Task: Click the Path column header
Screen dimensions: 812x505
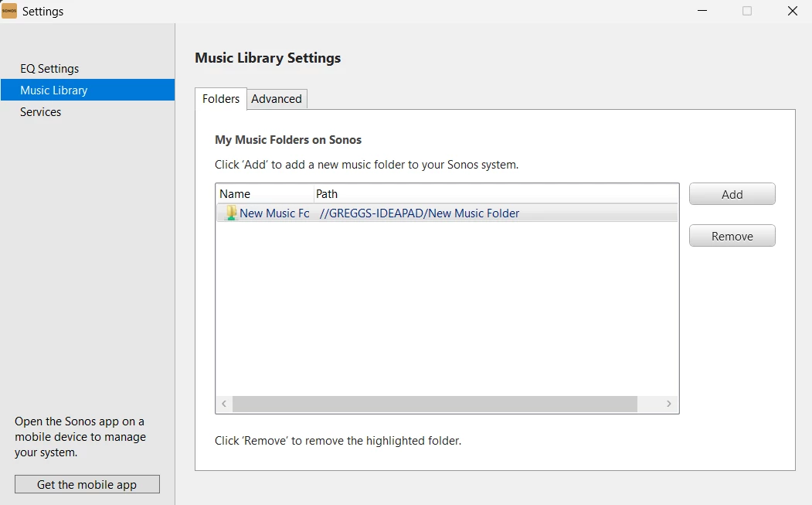Action: pos(496,194)
